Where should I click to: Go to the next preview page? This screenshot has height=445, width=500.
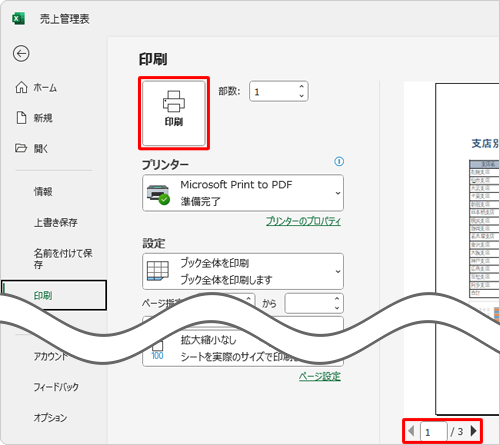(x=473, y=431)
